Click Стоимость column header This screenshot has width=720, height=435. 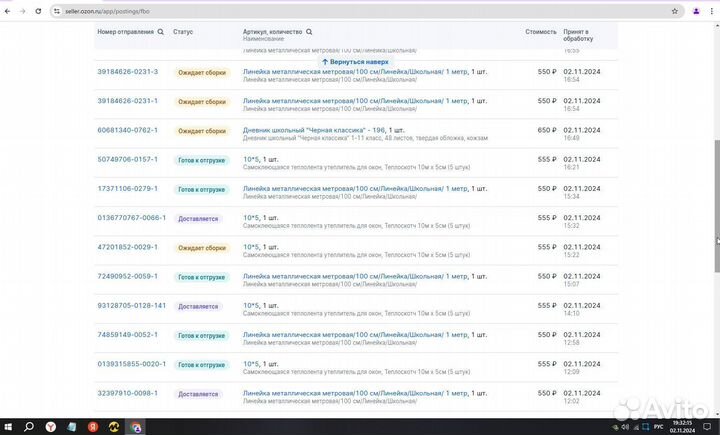(x=540, y=32)
